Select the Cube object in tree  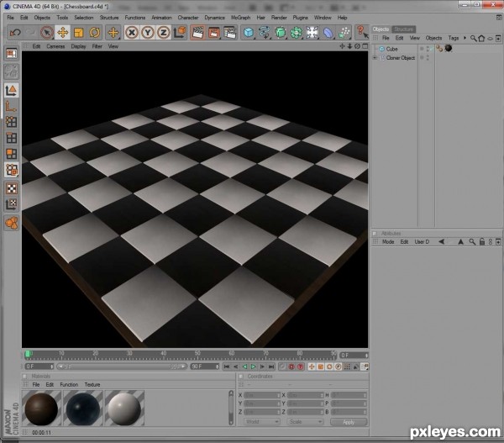pyautogui.click(x=391, y=49)
